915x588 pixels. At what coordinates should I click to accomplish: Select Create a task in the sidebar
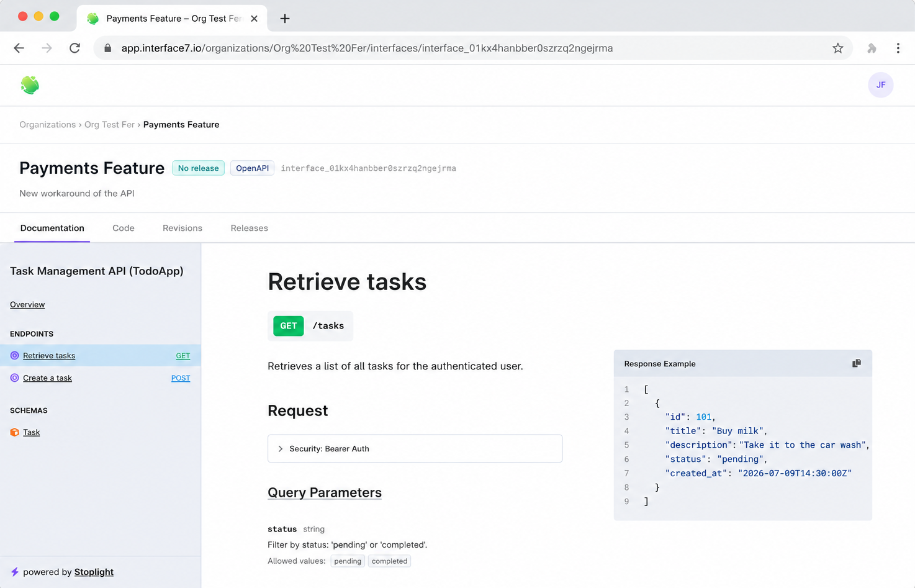(x=47, y=378)
